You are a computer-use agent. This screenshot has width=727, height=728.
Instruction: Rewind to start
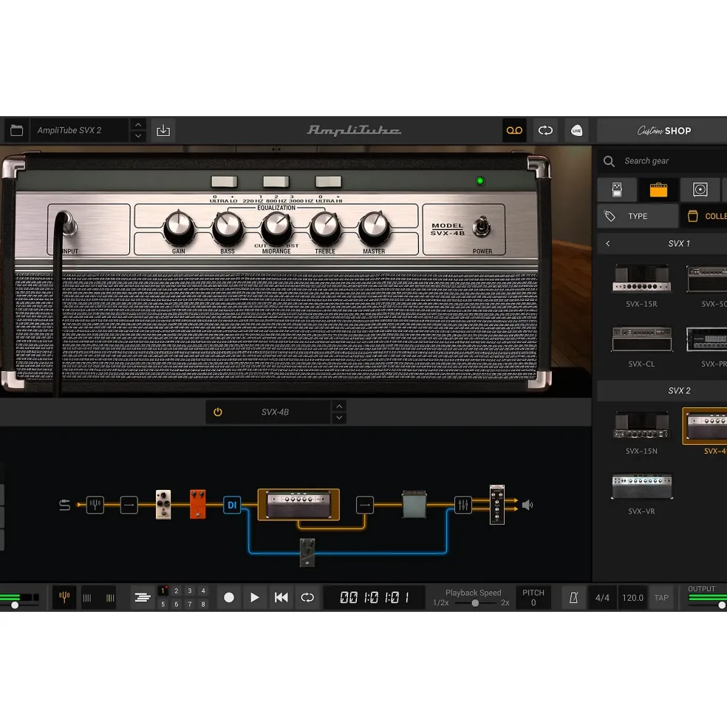[x=281, y=597]
